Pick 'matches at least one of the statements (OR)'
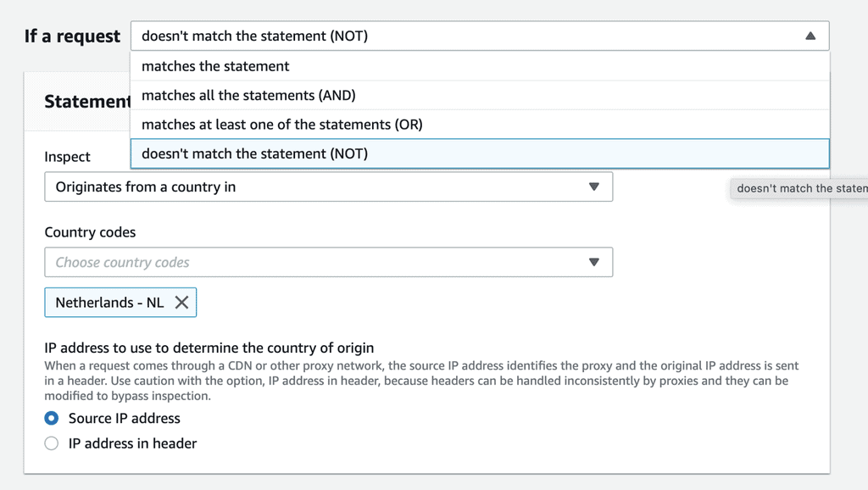Screen dimensions: 868x490 pos(281,125)
